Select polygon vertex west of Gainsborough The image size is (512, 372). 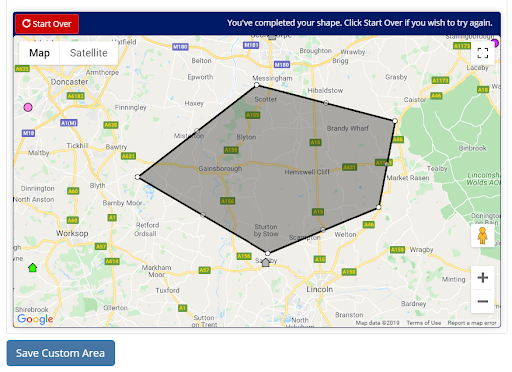(x=137, y=177)
